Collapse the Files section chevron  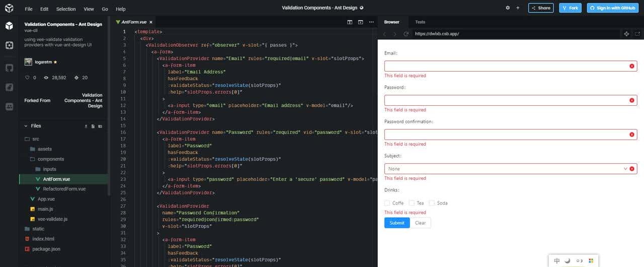tap(27, 126)
